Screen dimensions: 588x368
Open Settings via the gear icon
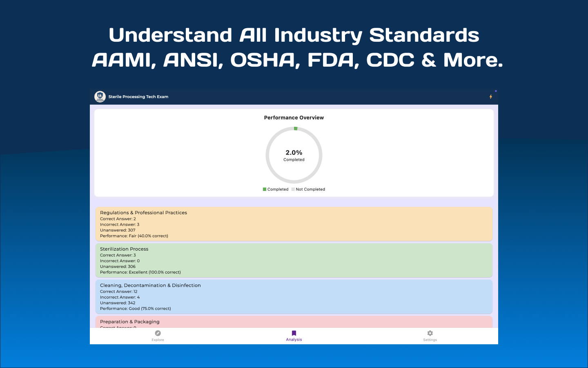[x=430, y=333]
